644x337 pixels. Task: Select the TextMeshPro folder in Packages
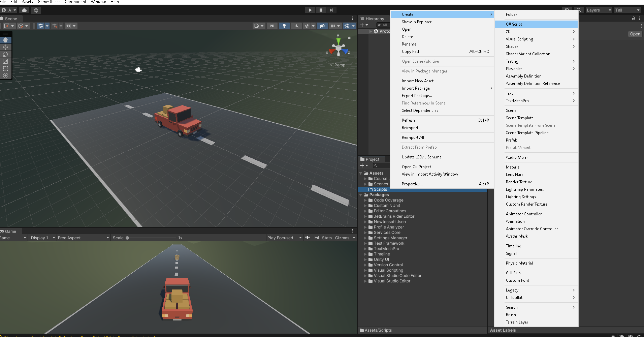tap(386, 249)
